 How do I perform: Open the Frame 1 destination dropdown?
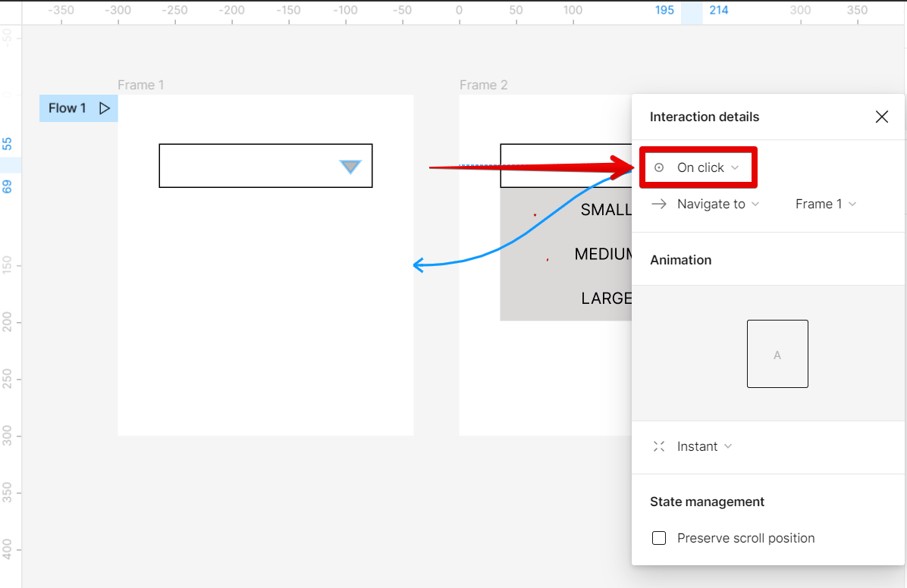pos(826,204)
